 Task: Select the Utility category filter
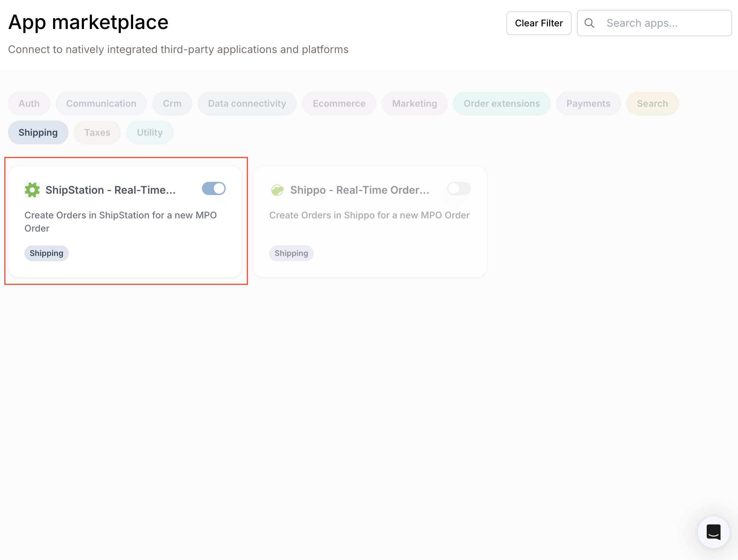pyautogui.click(x=150, y=132)
